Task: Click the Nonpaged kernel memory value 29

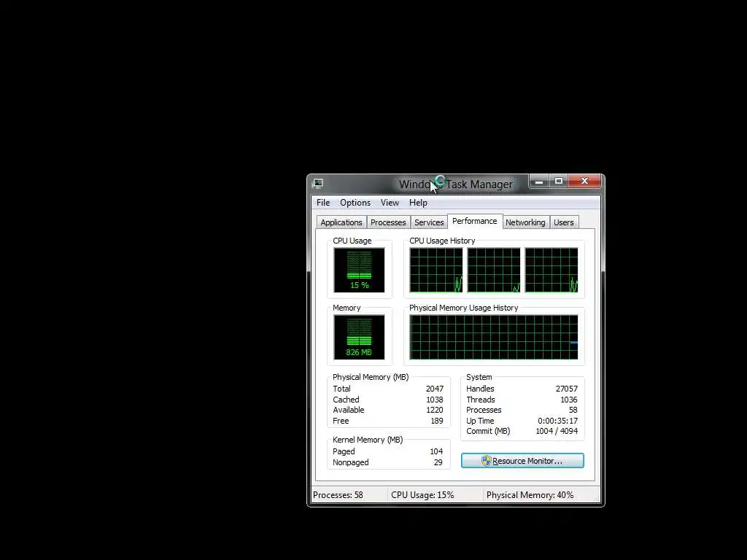Action: pyautogui.click(x=438, y=462)
